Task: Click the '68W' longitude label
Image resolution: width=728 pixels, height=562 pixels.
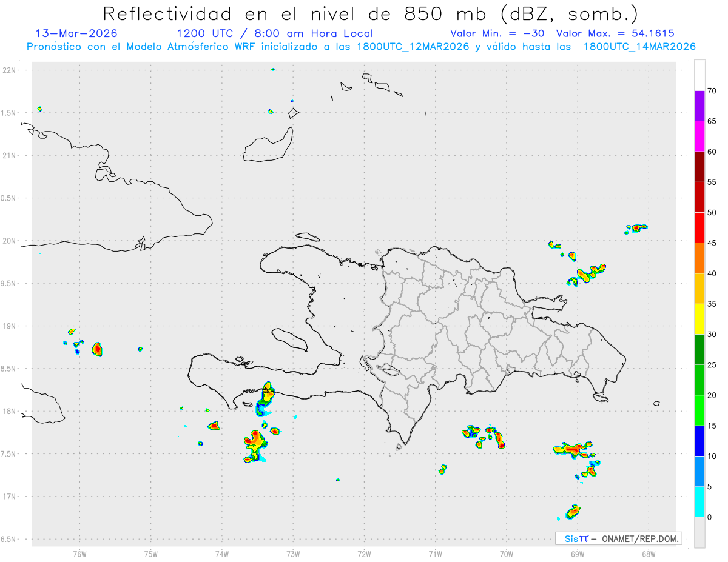Action: tap(649, 554)
